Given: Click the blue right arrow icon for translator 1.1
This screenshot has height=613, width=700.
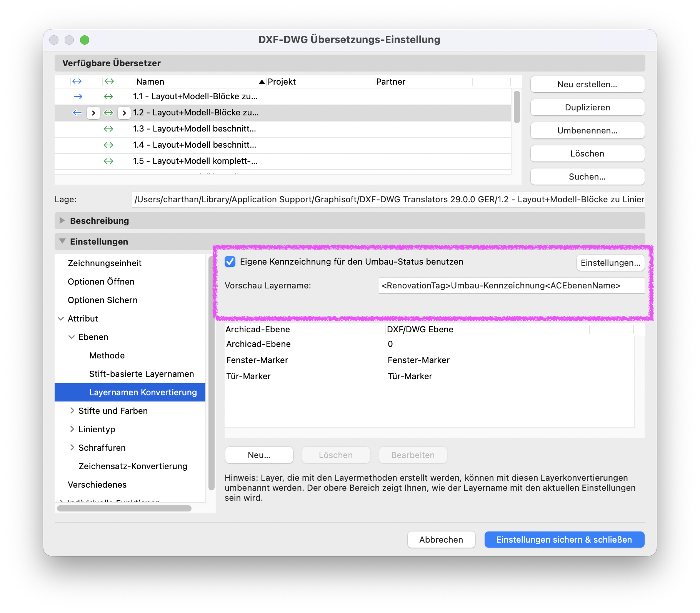Looking at the screenshot, I should click(x=78, y=97).
